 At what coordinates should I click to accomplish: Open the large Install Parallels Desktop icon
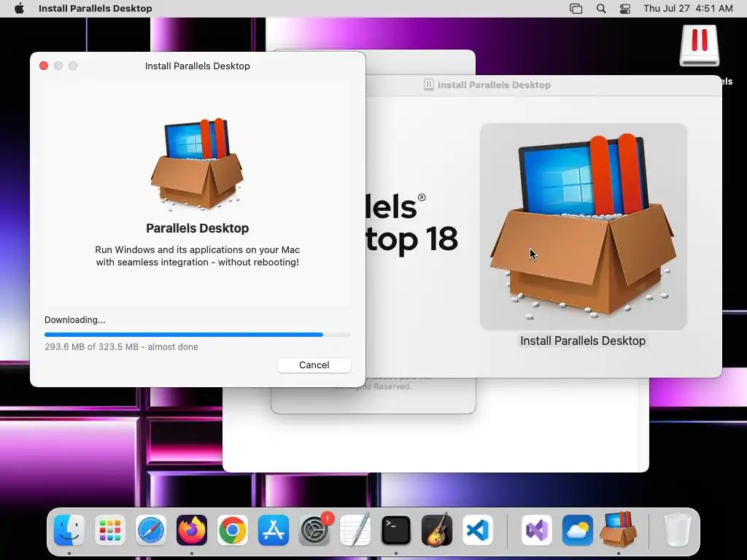pyautogui.click(x=583, y=227)
